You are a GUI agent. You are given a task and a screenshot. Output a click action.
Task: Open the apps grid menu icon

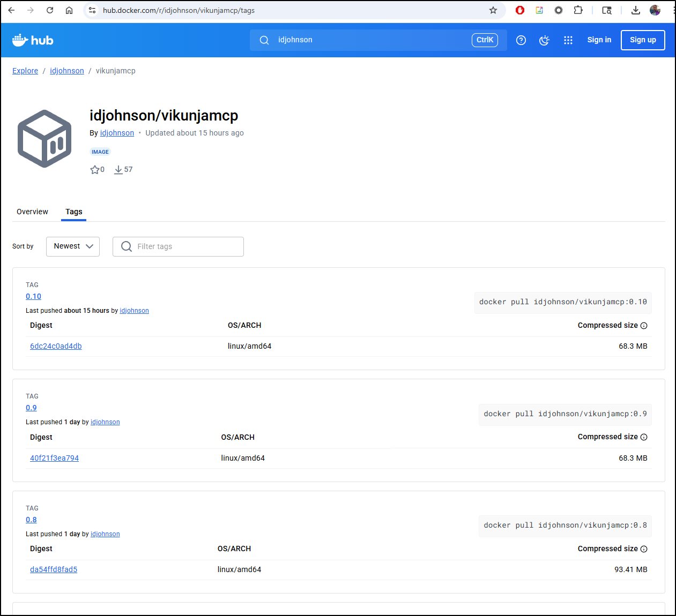tap(568, 40)
